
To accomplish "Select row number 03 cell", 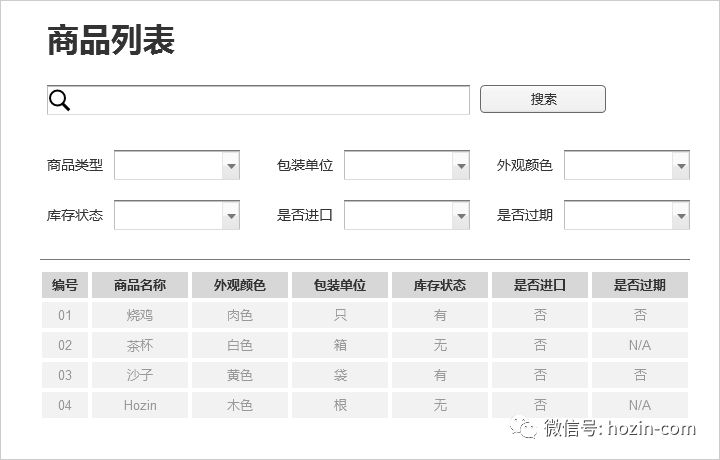I will 65,375.
